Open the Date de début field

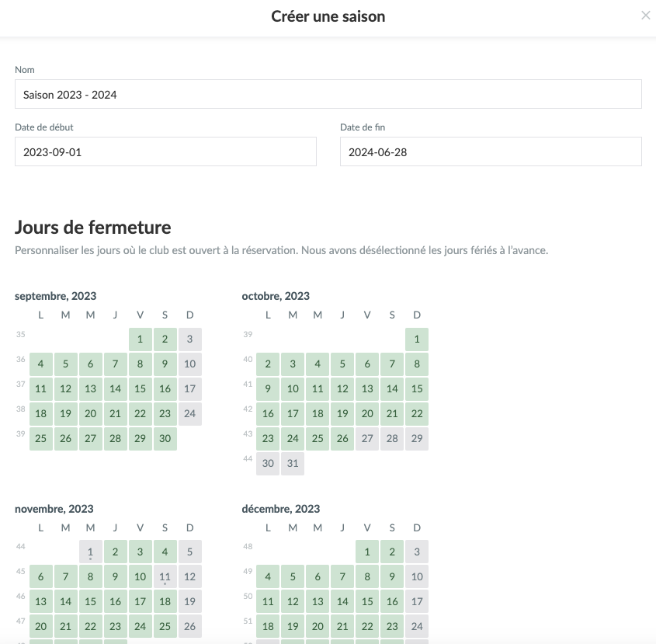pos(165,151)
